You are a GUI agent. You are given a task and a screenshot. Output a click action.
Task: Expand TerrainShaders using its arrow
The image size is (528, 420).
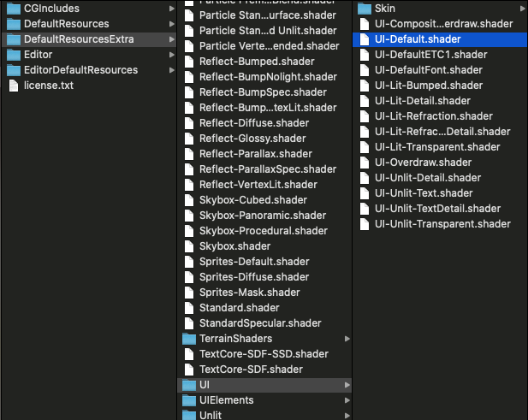(x=347, y=339)
